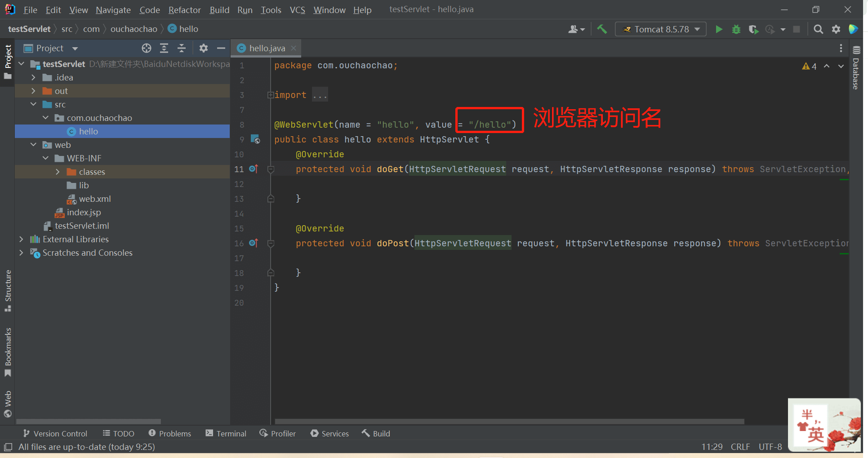Click the colorful JetBrains toolbox icon
The width and height of the screenshot is (868, 458).
853,29
